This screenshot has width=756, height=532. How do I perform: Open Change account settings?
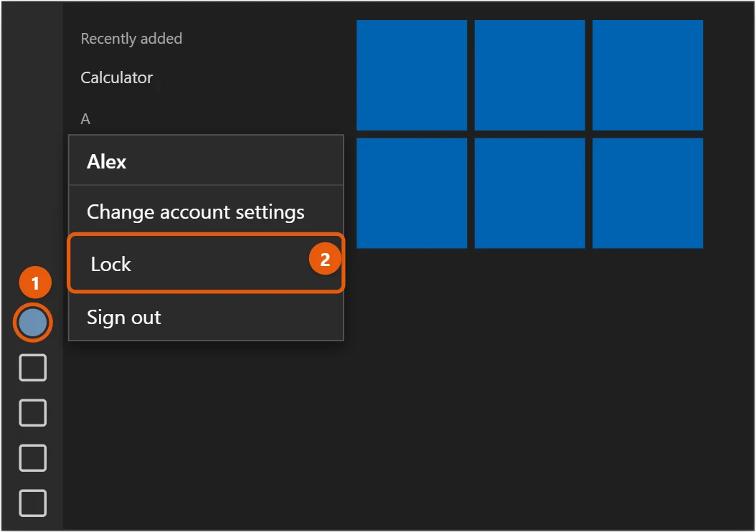coord(207,212)
